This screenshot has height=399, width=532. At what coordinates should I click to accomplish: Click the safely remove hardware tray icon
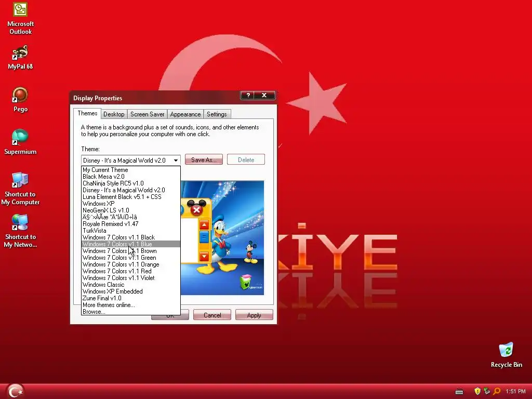(487, 391)
